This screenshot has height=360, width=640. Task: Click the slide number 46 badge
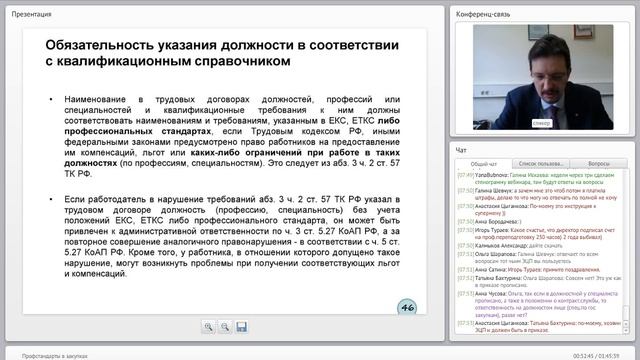407,308
